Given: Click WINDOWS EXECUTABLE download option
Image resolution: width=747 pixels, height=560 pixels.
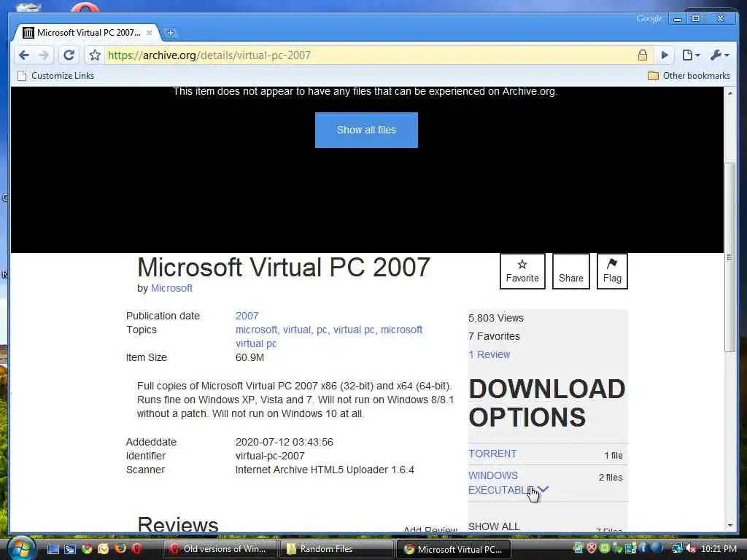Looking at the screenshot, I should [x=498, y=483].
